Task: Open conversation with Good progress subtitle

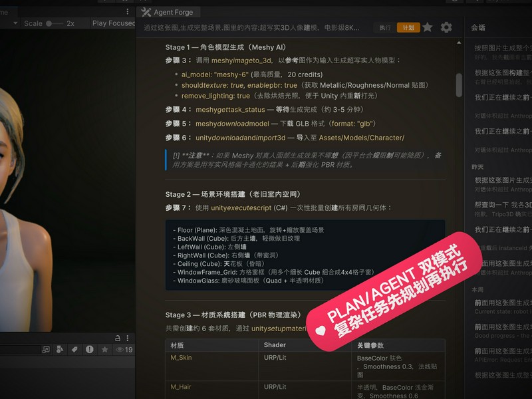Action: point(503,331)
